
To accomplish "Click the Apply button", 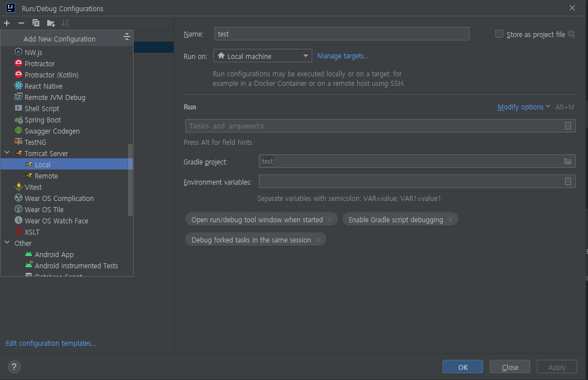I will coord(557,367).
